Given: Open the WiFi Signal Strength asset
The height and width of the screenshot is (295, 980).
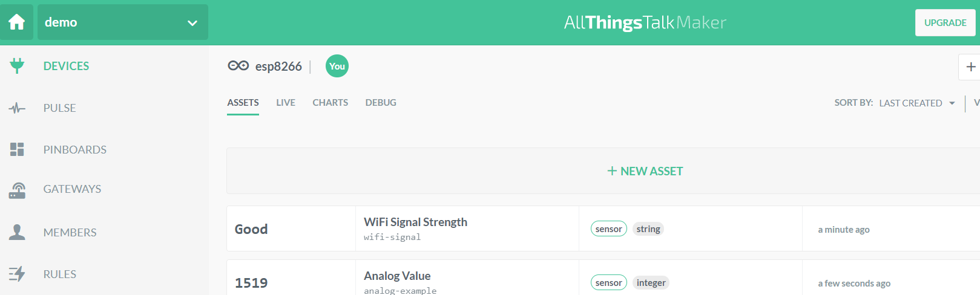Looking at the screenshot, I should 415,222.
